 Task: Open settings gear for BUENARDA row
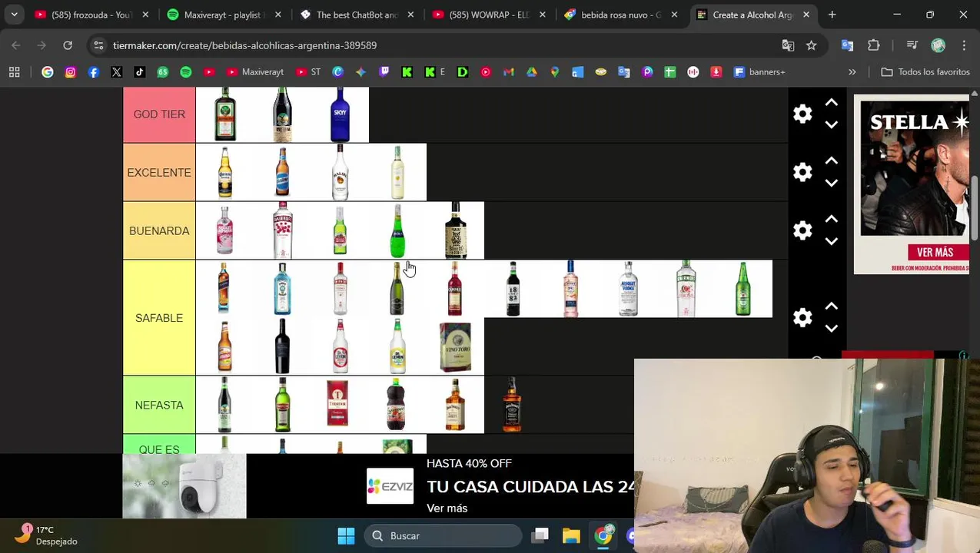(802, 231)
